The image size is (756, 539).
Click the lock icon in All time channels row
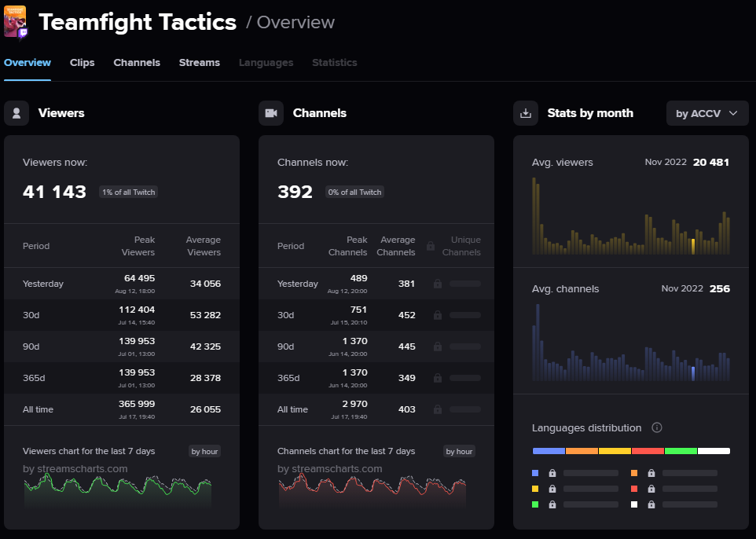tap(438, 409)
